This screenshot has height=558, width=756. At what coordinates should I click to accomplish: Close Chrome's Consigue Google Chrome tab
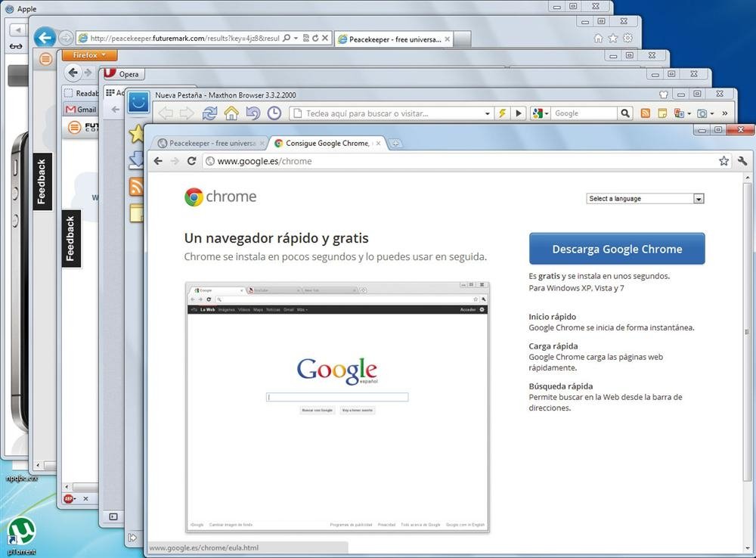coord(379,143)
